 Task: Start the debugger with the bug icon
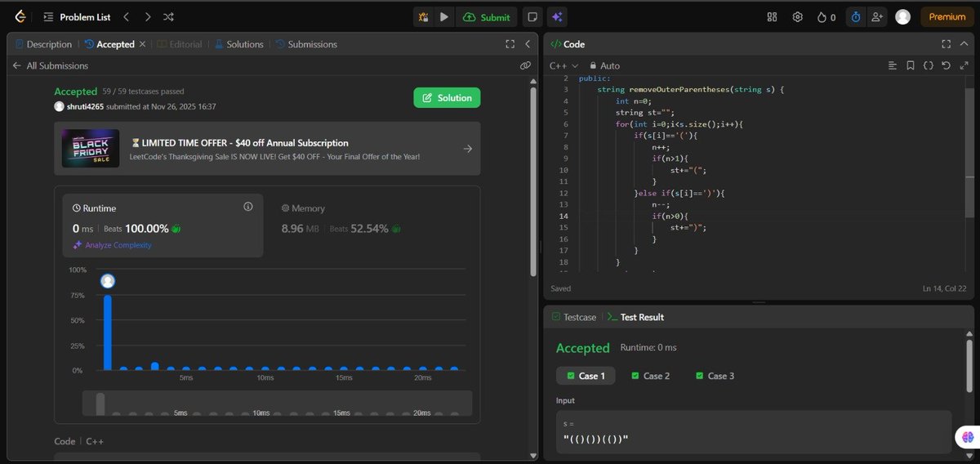(424, 16)
